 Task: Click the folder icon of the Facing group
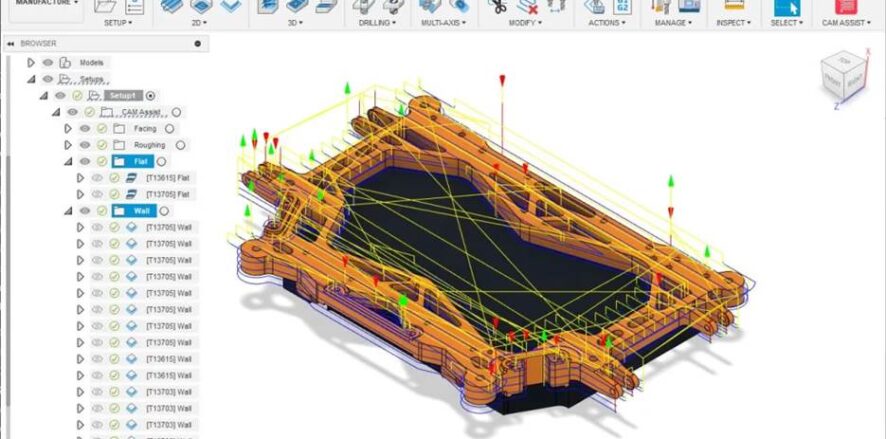coord(119,129)
